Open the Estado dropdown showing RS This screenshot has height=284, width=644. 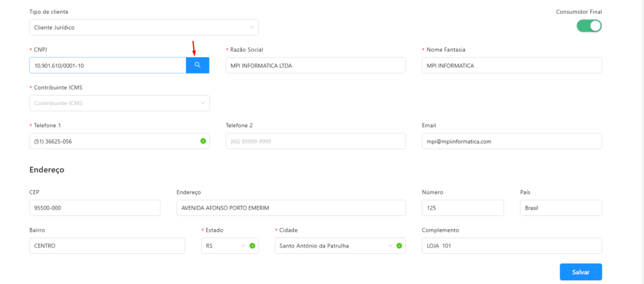coord(223,246)
